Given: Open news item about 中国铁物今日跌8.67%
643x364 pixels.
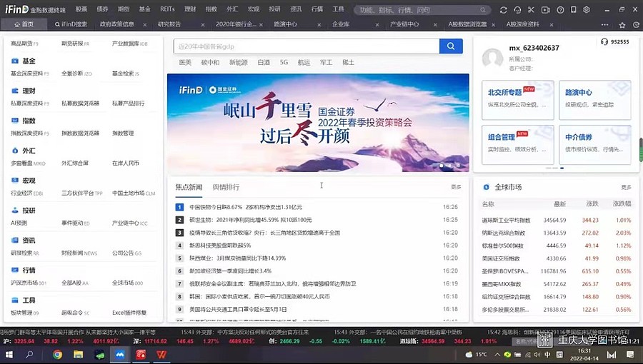Looking at the screenshot, I should tap(246, 207).
